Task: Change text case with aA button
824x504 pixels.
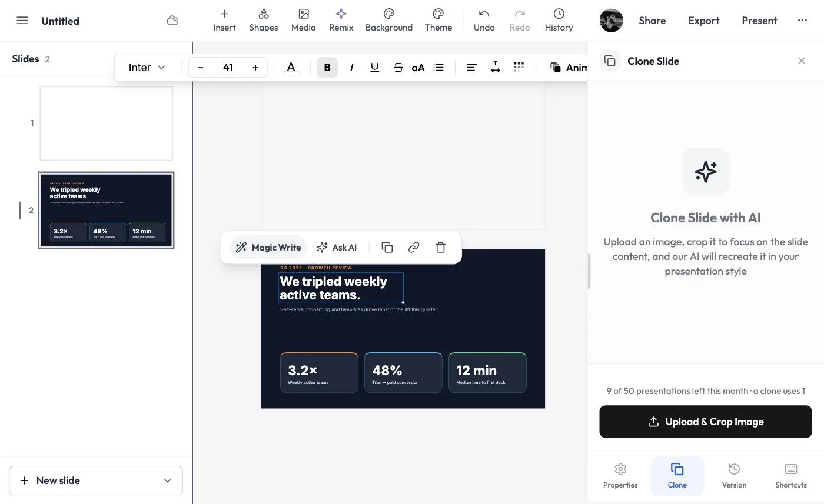Action: (418, 68)
